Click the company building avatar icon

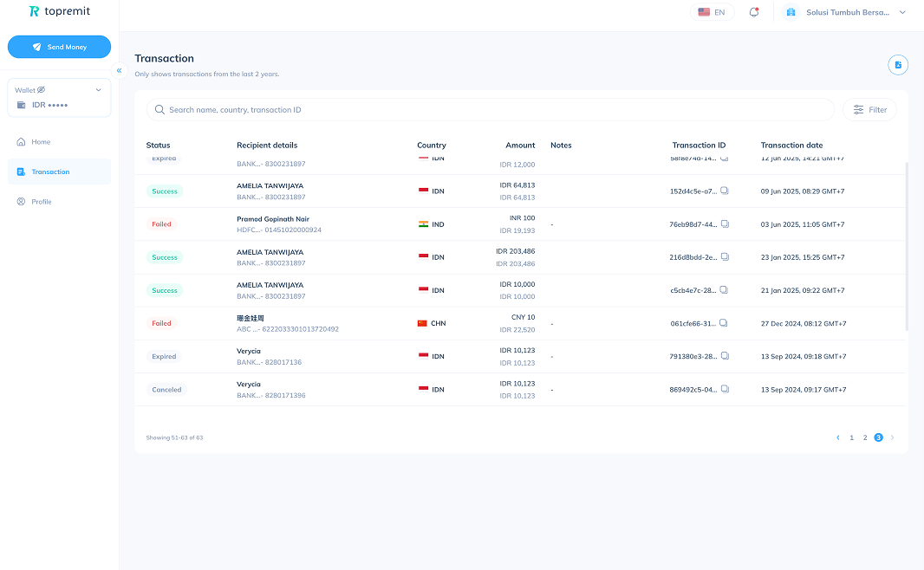pyautogui.click(x=791, y=12)
